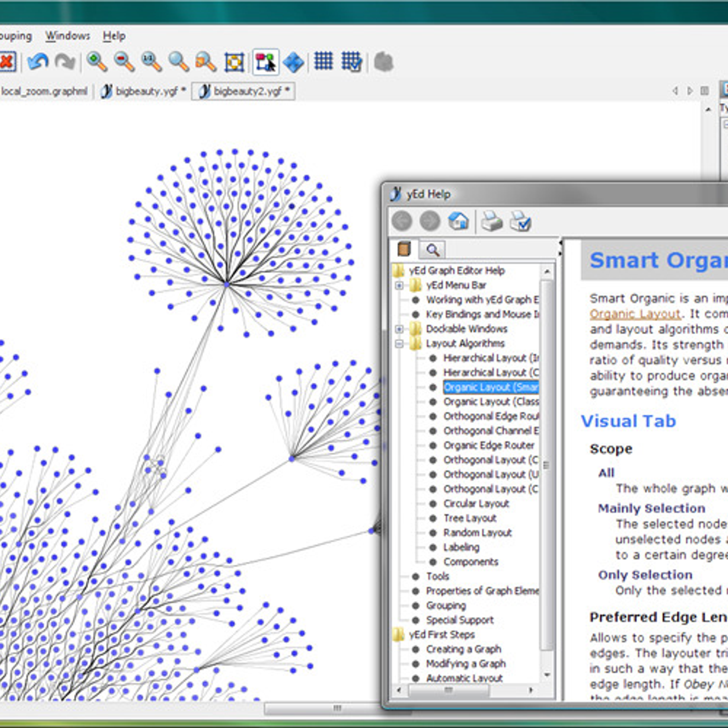Click help tree vertical scrollbar up arrow
This screenshot has height=728, width=728.
[547, 272]
